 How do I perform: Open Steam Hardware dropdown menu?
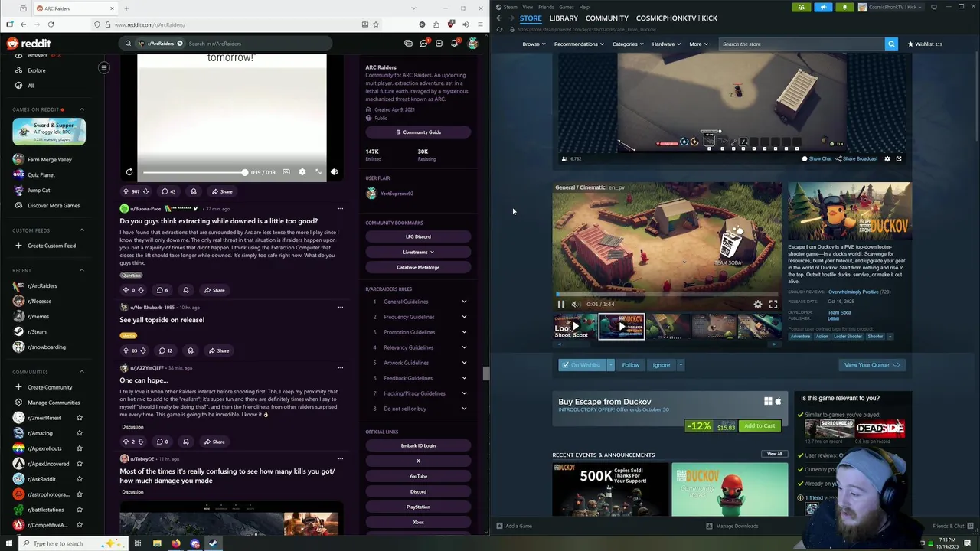tap(667, 44)
